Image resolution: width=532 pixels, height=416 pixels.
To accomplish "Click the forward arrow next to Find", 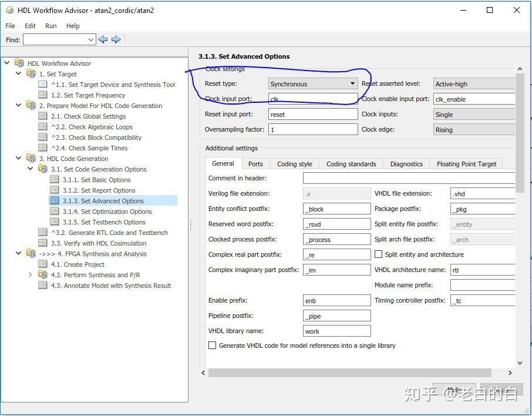I will point(116,39).
